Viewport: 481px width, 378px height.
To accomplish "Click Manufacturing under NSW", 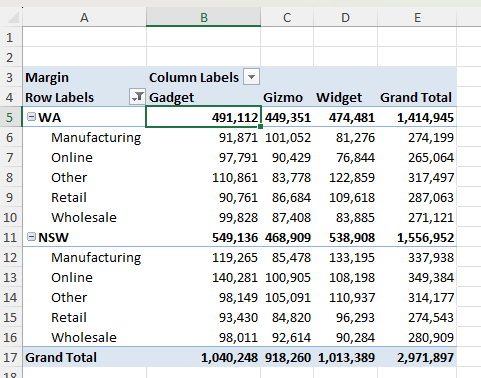I will coord(96,257).
